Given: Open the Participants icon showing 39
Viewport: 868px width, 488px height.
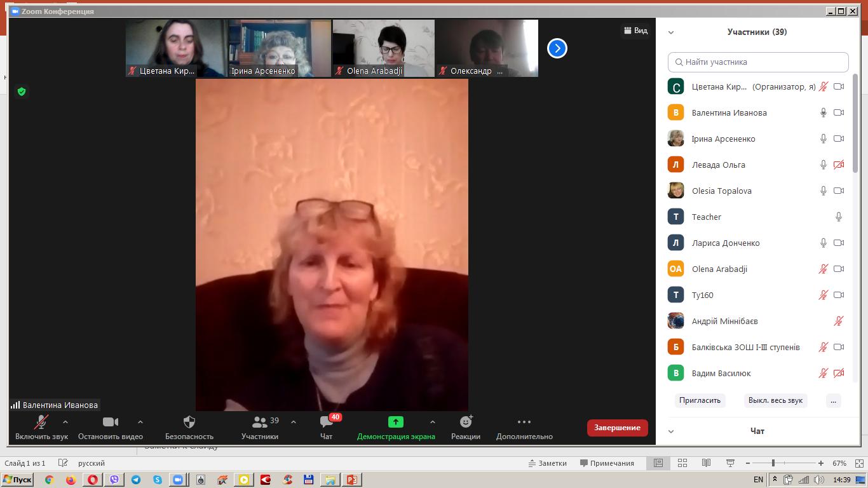Looking at the screenshot, I should click(260, 423).
